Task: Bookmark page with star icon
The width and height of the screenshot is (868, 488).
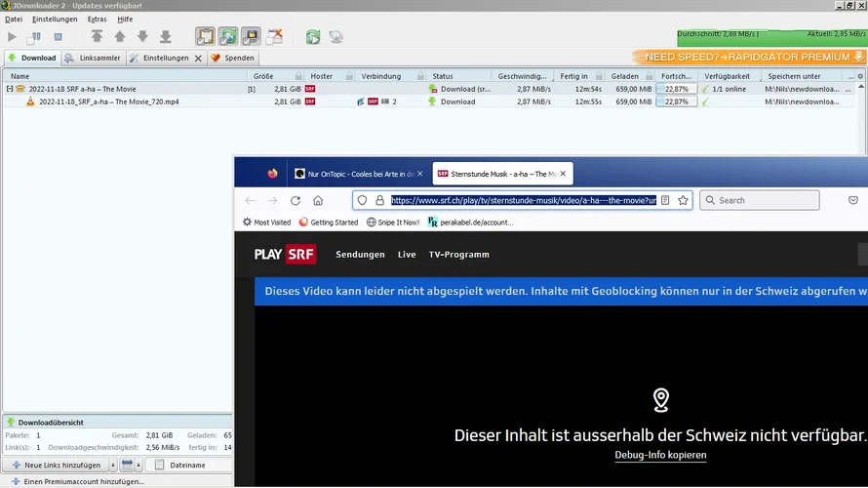Action: click(683, 200)
